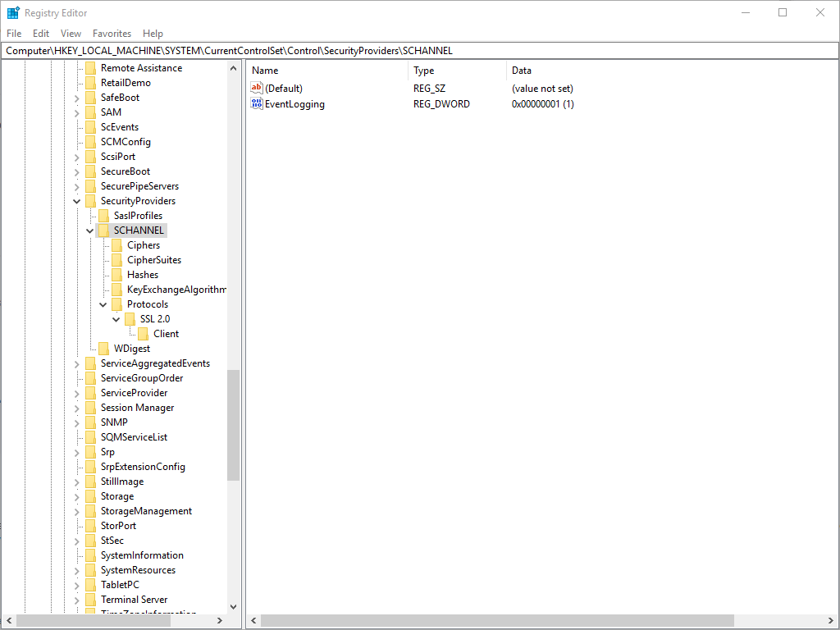840x630 pixels.
Task: Click the TabletPC folder icon
Action: pos(90,584)
